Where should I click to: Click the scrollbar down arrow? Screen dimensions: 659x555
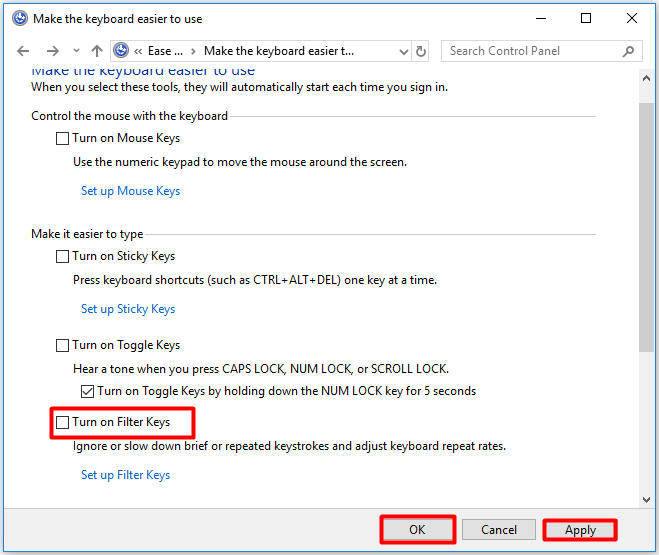pos(646,500)
